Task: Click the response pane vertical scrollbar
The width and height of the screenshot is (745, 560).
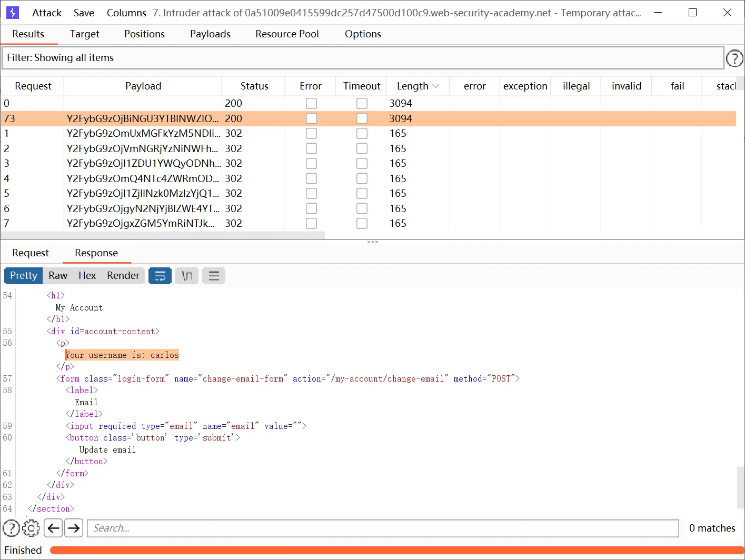Action: tap(740, 487)
